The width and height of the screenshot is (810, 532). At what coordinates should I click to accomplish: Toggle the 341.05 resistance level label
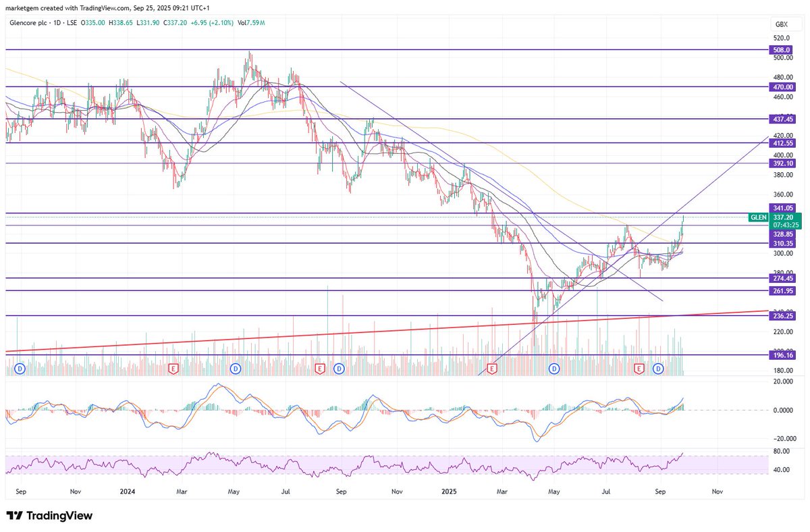783,208
